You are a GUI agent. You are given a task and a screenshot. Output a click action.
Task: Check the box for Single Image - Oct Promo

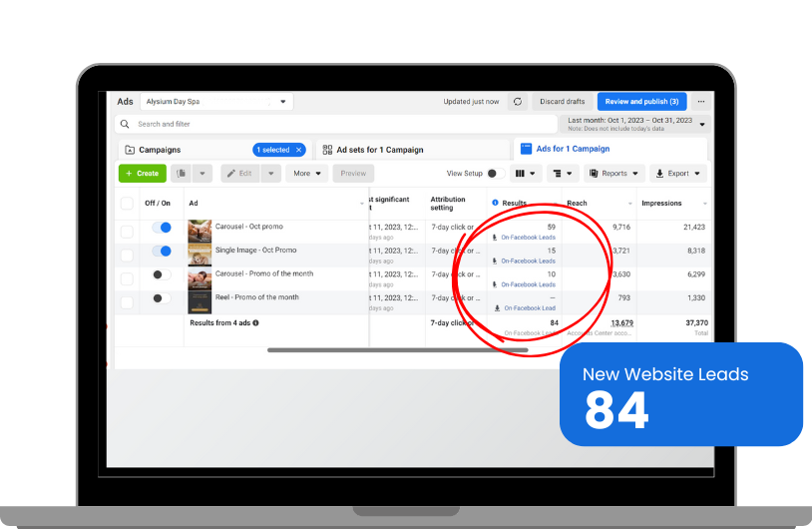[127, 255]
